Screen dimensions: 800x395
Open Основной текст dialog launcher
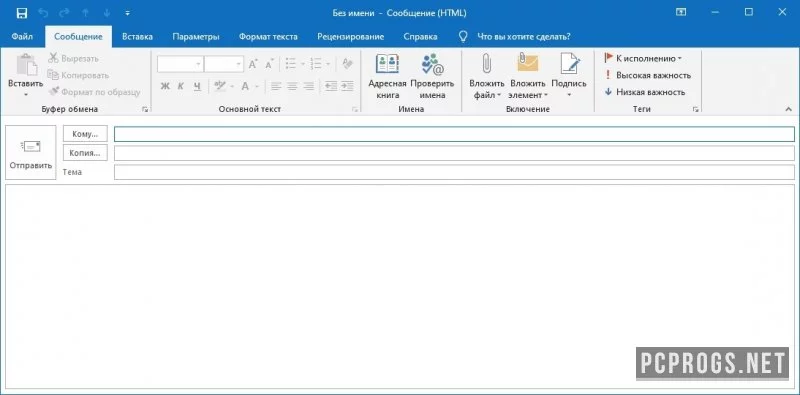355,109
